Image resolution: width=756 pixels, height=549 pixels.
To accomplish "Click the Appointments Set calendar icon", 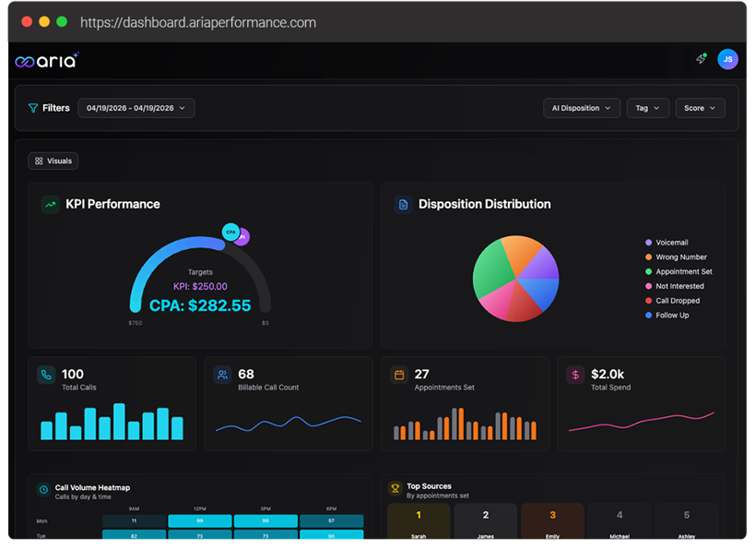I will (x=399, y=375).
